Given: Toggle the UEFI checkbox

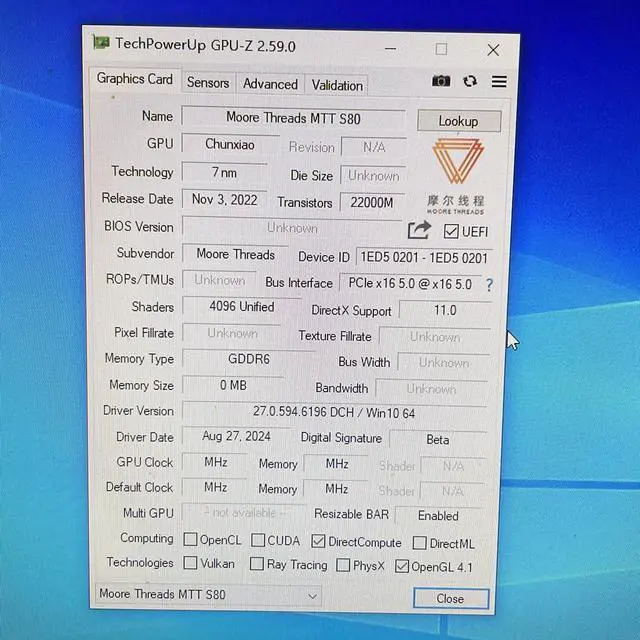Looking at the screenshot, I should click(x=451, y=231).
